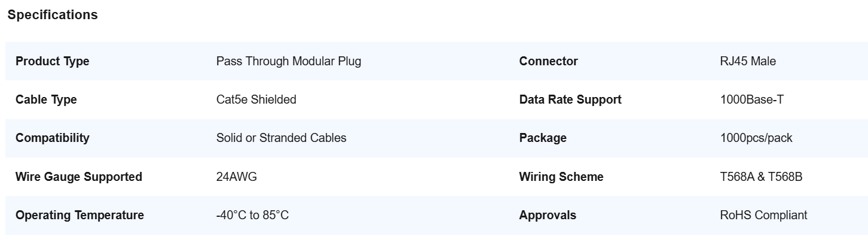This screenshot has height=236, width=868.
Task: Click the 1000Base-T value
Action: click(x=752, y=99)
